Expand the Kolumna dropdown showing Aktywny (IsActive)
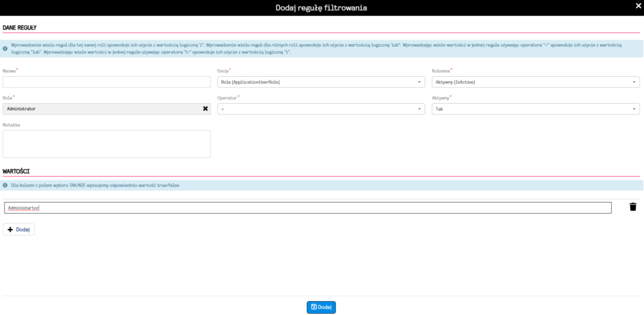This screenshot has height=315, width=644. [535, 82]
